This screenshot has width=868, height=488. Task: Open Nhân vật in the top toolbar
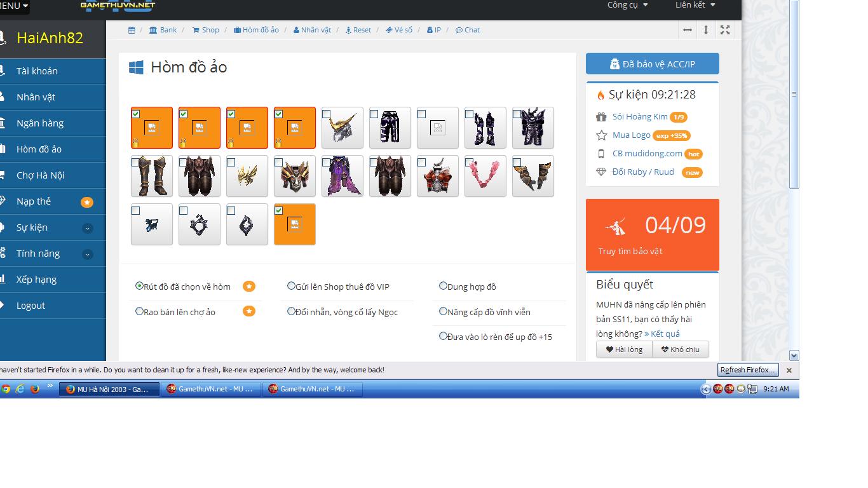[312, 30]
